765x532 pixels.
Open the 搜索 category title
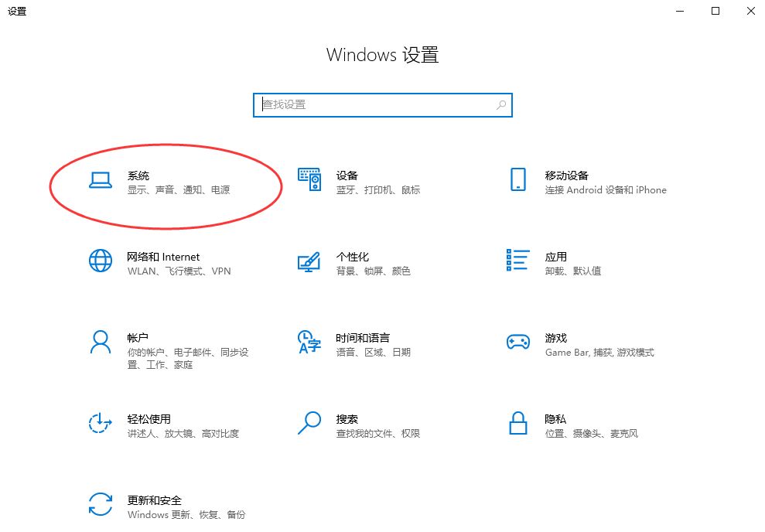click(347, 419)
